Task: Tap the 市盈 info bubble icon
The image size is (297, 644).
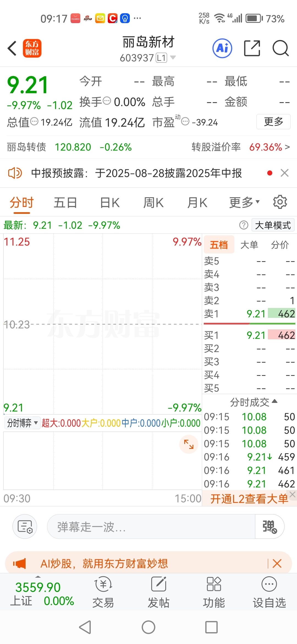Action: [x=185, y=121]
